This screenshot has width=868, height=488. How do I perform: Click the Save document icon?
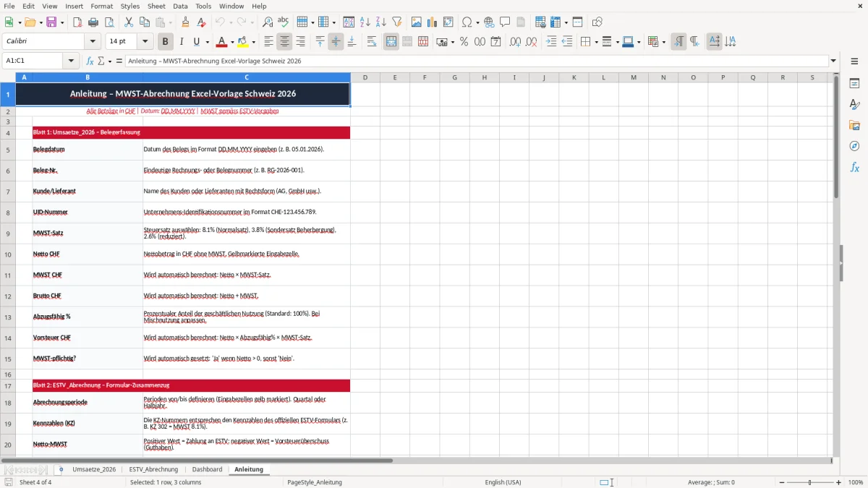coord(52,22)
